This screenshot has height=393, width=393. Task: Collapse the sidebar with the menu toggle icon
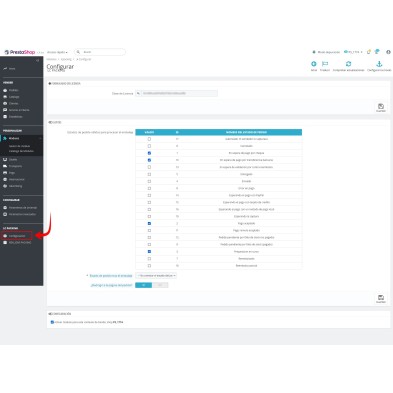click(x=38, y=60)
